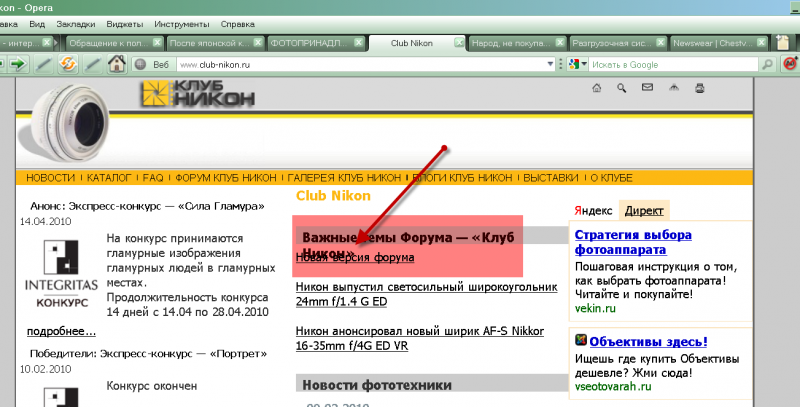The height and width of the screenshot is (407, 800).
Task: Open the Объективы здесь! ad link
Action: [x=648, y=342]
